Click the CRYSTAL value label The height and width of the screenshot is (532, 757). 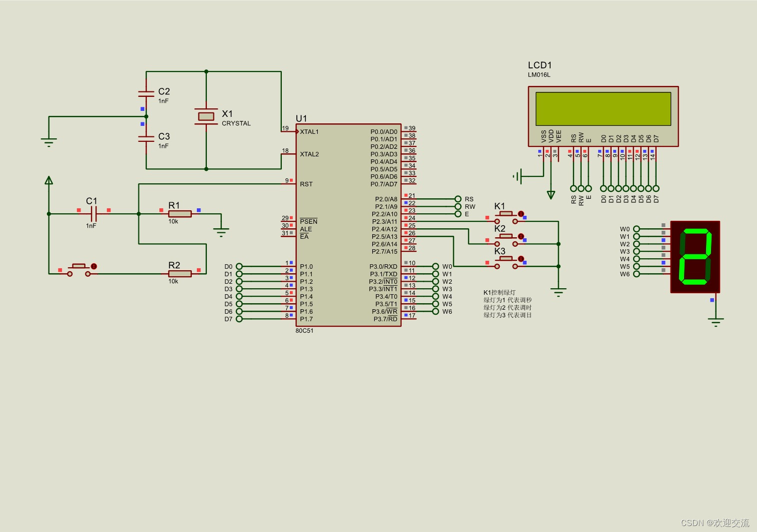click(236, 123)
